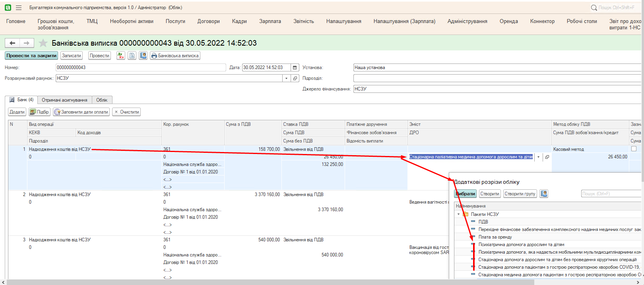Open the calendar picker for Дата field
This screenshot has width=644, height=285.
click(x=295, y=67)
